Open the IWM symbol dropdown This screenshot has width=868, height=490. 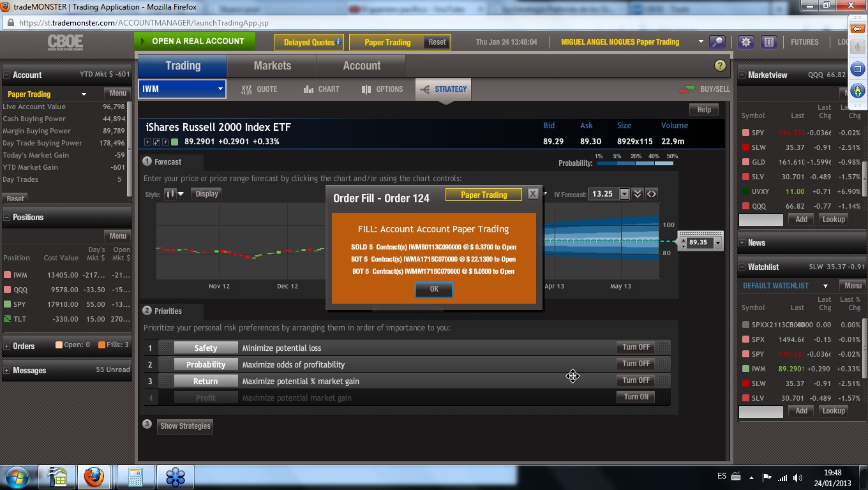[220, 89]
